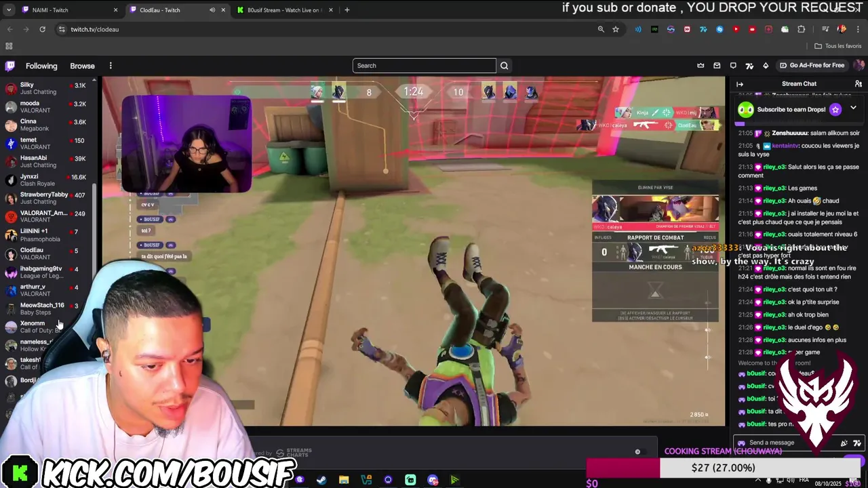Reload the current page
This screenshot has height=488, width=868.
42,29
